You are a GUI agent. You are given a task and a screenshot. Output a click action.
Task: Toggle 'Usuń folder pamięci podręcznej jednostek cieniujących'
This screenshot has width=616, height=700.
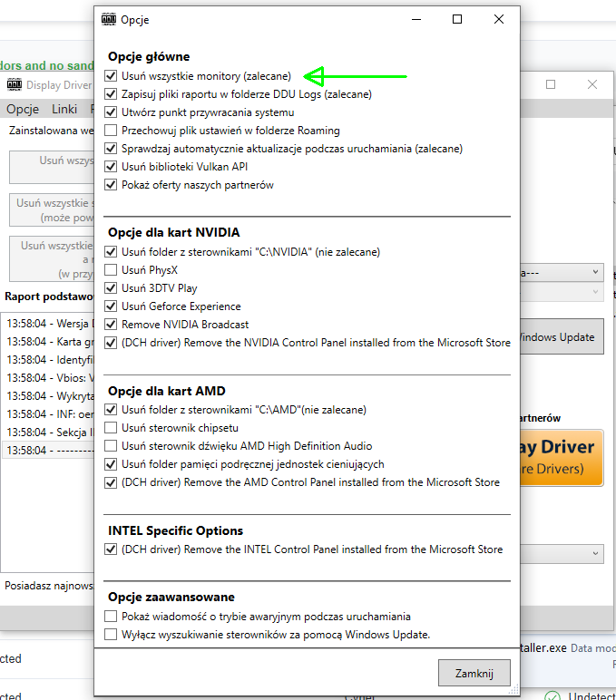click(111, 464)
